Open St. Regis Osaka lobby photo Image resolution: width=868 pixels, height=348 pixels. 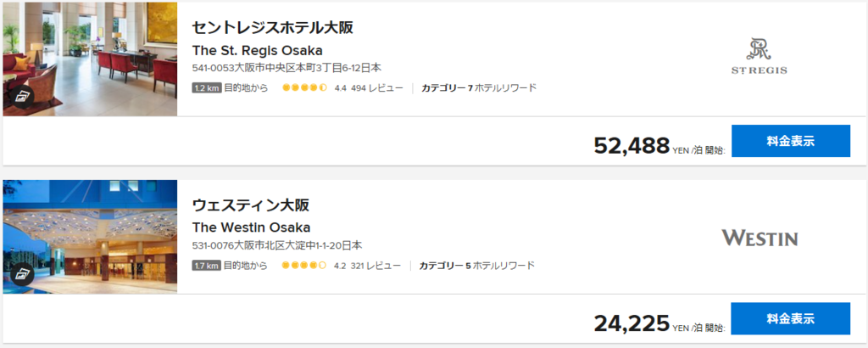[x=90, y=59]
